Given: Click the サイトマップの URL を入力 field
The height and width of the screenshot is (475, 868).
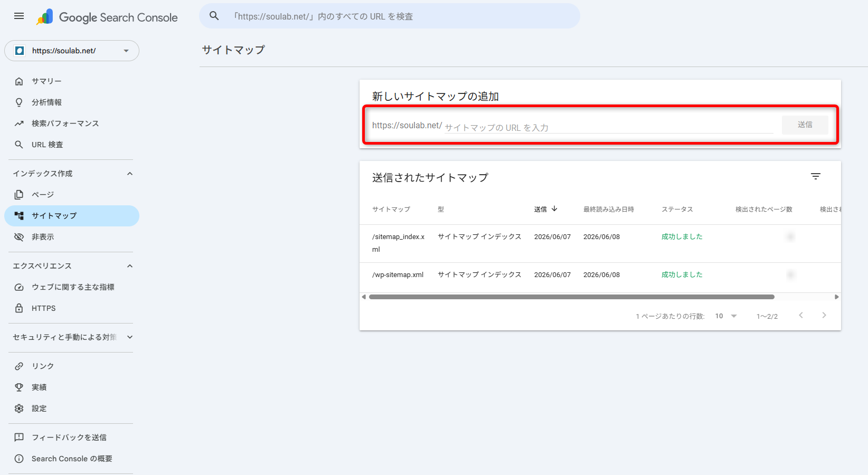Looking at the screenshot, I should coord(609,127).
